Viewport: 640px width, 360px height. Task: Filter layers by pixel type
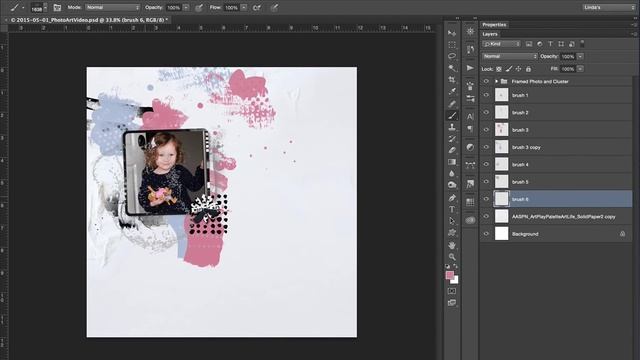tap(529, 44)
